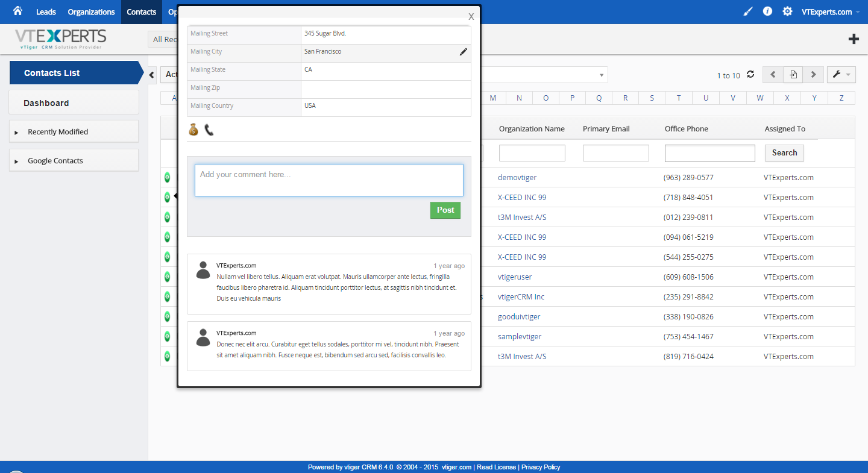The width and height of the screenshot is (868, 473).
Task: Open gooduivtiger organization link
Action: (519, 316)
